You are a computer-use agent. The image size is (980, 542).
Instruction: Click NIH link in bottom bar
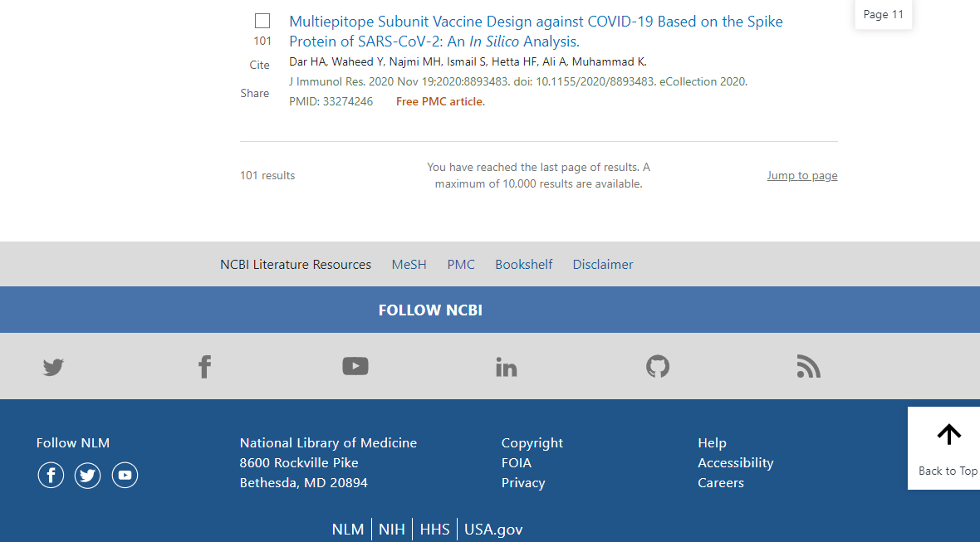pyautogui.click(x=392, y=530)
